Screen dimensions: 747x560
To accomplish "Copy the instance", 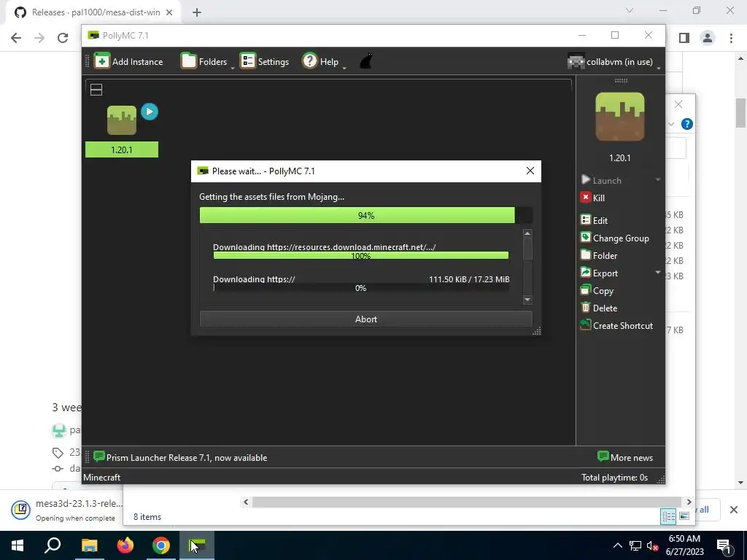I will point(597,290).
